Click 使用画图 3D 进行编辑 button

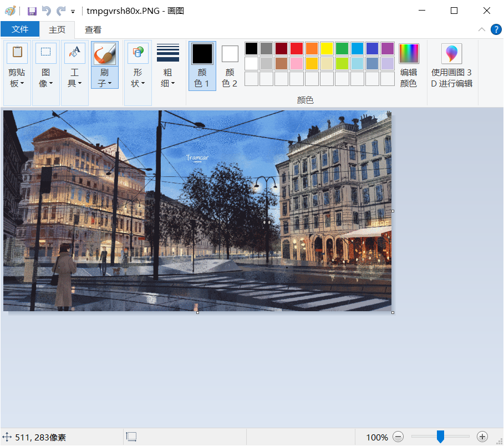[452, 65]
